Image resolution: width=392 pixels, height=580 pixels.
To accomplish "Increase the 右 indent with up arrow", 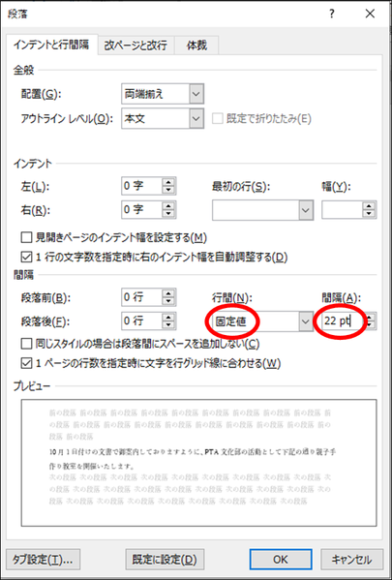I will click(168, 205).
